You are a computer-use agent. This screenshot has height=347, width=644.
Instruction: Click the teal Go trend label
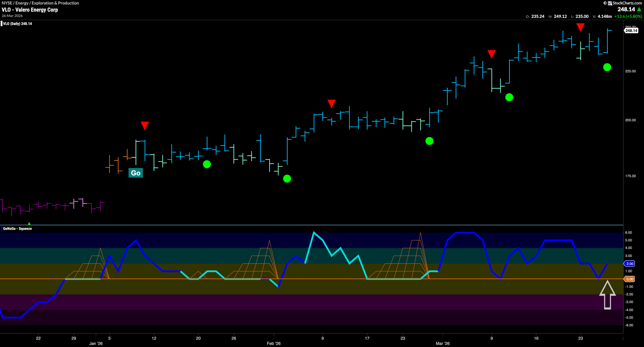(136, 173)
